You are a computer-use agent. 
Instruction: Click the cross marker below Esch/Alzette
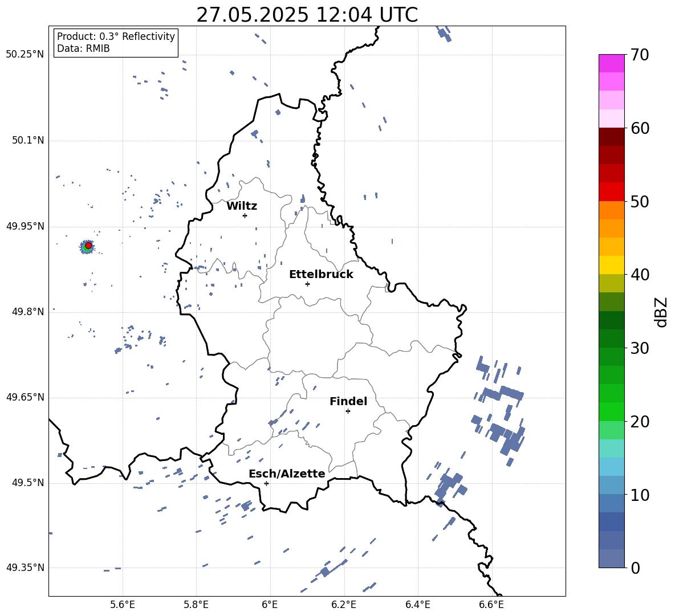[x=266, y=483]
